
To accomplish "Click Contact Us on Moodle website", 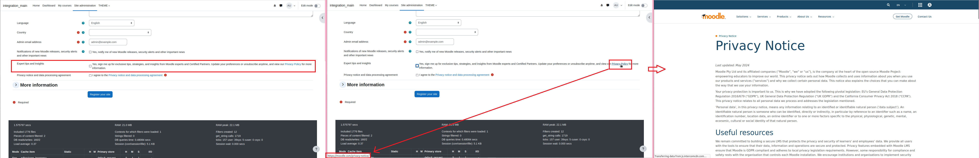I will 924,16.
